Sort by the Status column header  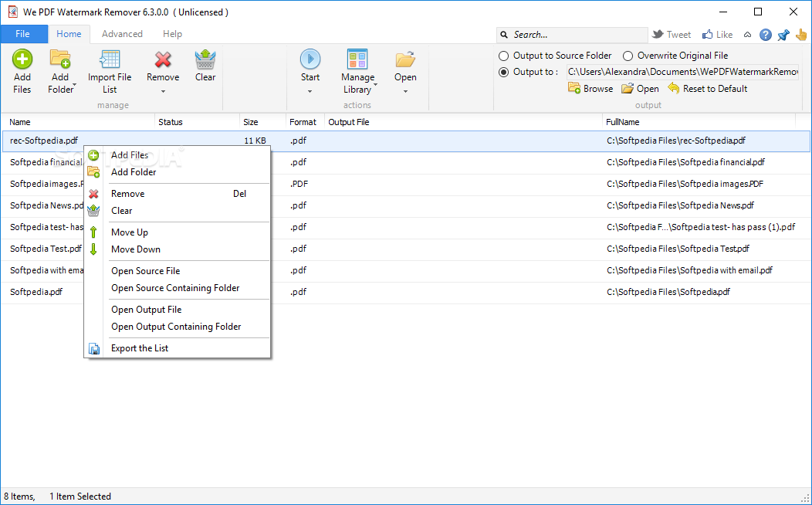pos(198,122)
